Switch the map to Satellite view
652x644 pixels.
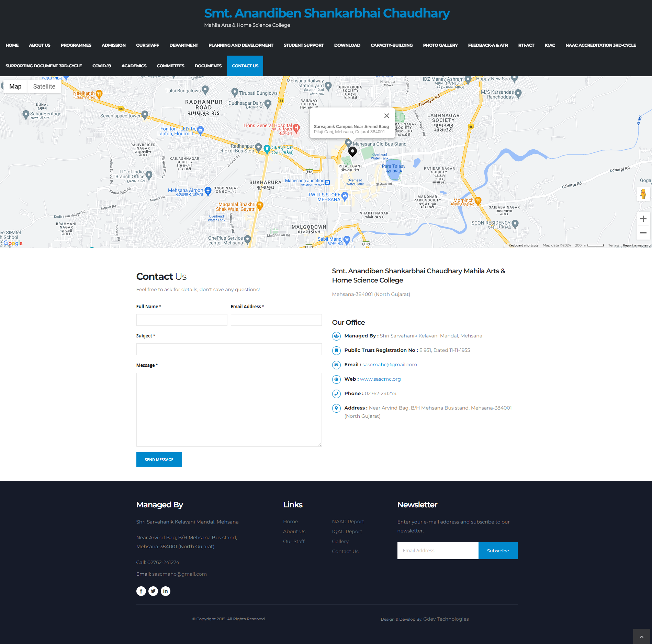[44, 86]
